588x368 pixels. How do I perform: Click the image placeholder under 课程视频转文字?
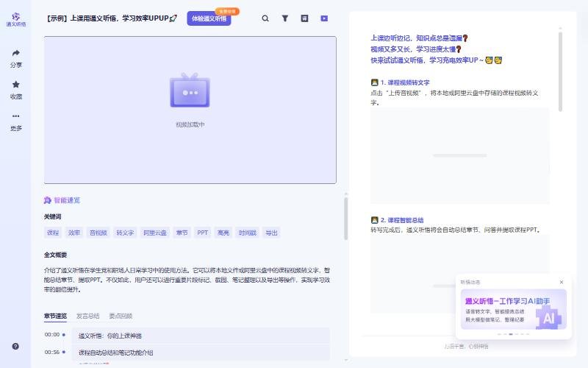point(460,156)
